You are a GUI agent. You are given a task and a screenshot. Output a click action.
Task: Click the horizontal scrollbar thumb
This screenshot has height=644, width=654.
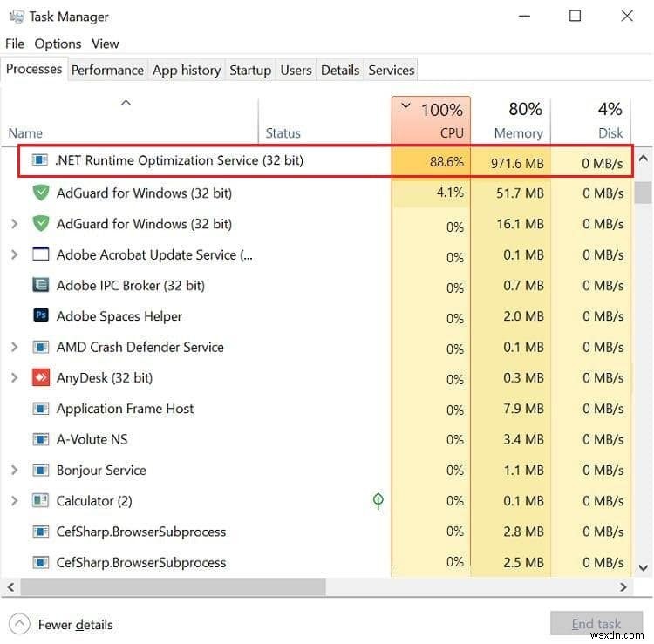pos(174,586)
